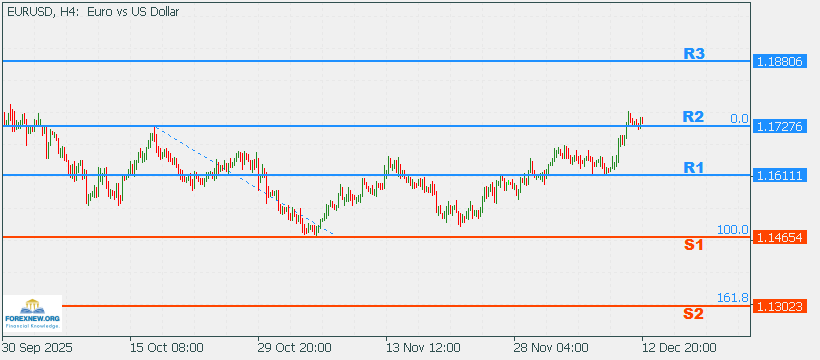Click the 28 Nov 04:00 time label

tap(551, 348)
